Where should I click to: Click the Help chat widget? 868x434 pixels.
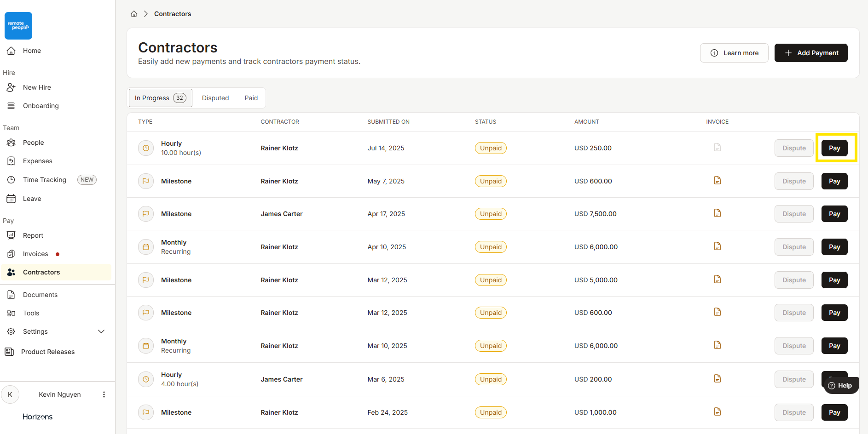tap(840, 386)
